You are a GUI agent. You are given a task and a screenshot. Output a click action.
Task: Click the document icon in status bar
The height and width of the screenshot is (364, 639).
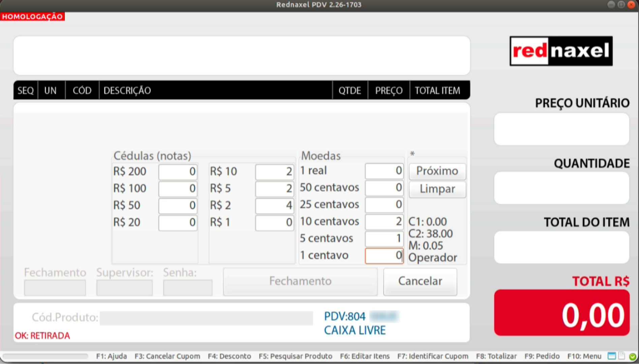[x=622, y=356]
